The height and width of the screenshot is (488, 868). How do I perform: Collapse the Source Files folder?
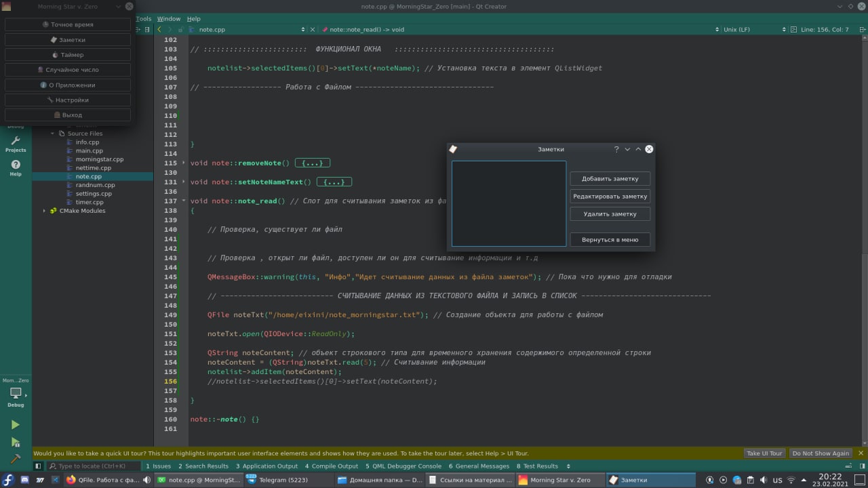tap(53, 134)
